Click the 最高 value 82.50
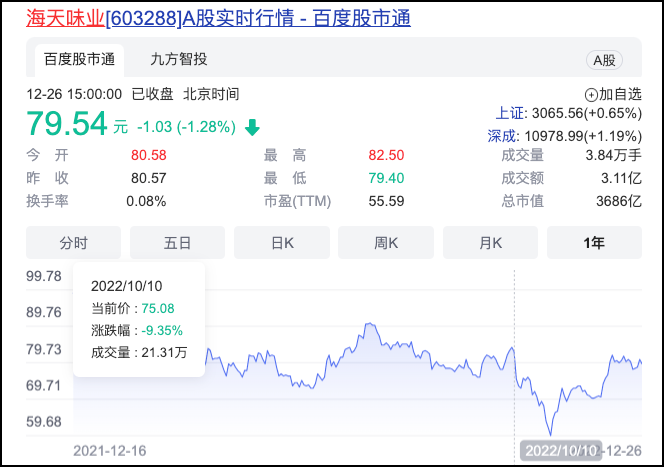The width and height of the screenshot is (664, 467). pos(386,155)
